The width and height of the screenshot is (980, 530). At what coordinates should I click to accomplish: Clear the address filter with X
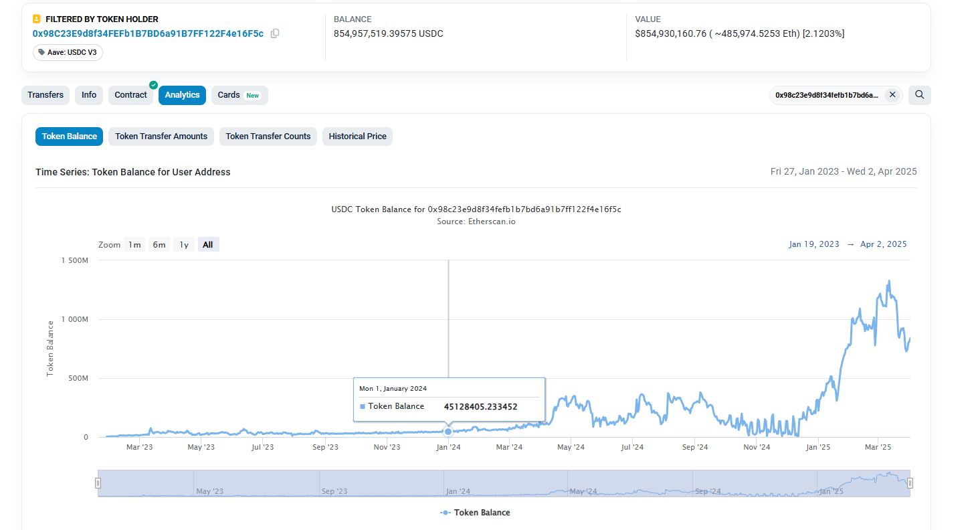(892, 95)
